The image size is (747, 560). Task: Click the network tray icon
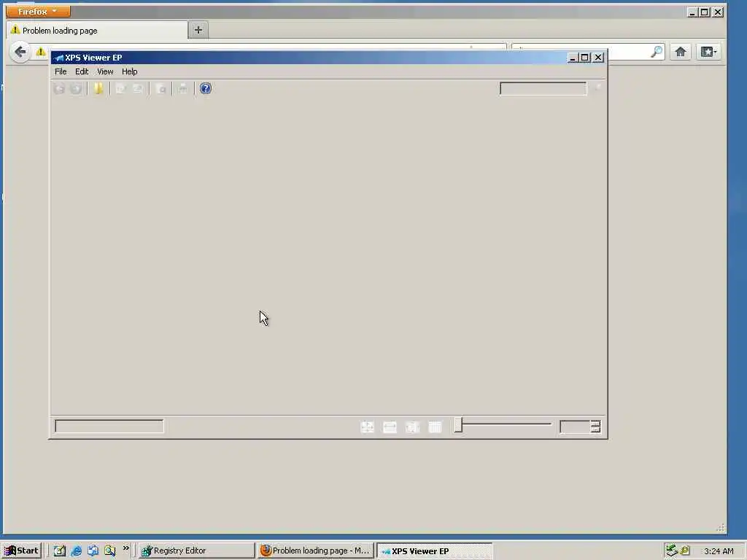[x=672, y=551]
